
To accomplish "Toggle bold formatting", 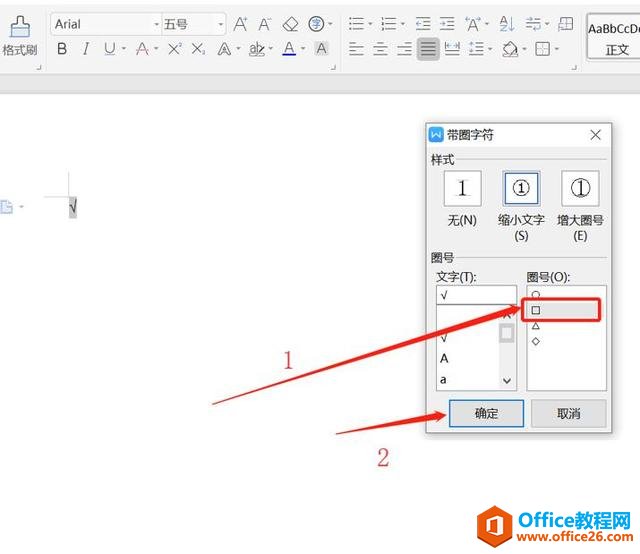I will (62, 48).
